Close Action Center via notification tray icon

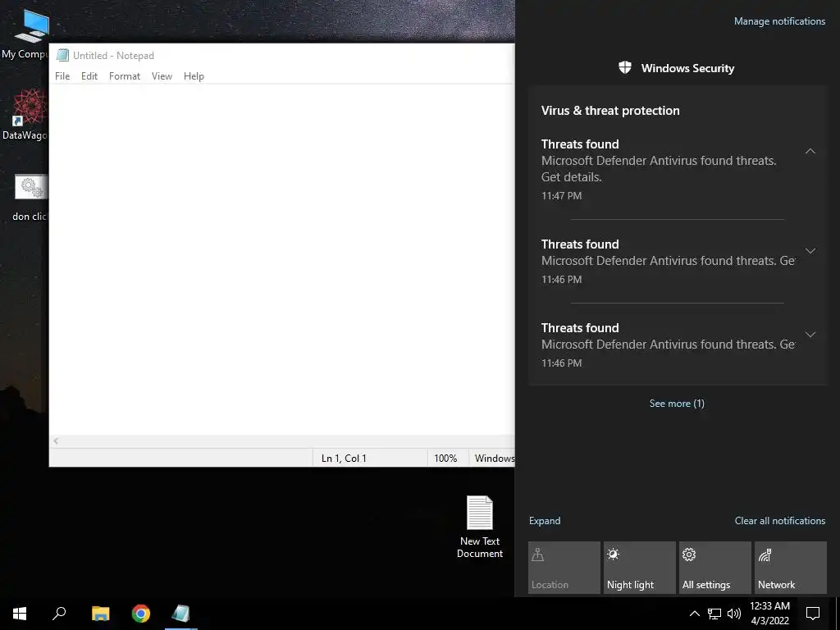813,614
